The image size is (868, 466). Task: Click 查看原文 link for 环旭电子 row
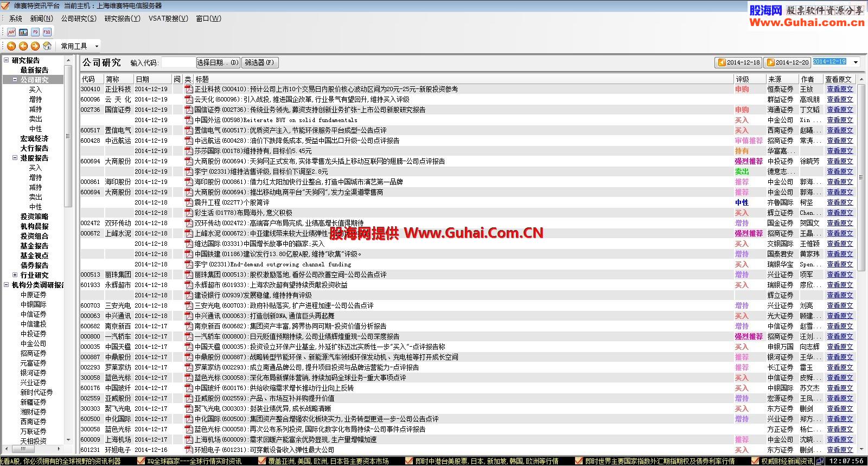(x=840, y=450)
